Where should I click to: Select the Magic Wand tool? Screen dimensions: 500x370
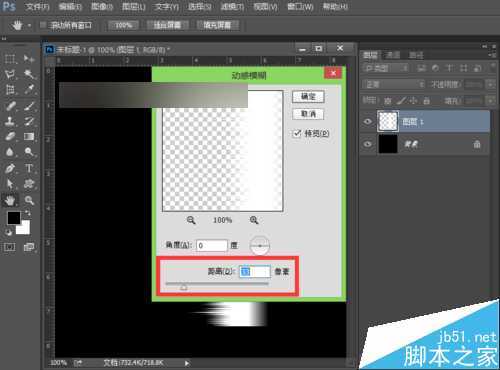click(x=29, y=74)
